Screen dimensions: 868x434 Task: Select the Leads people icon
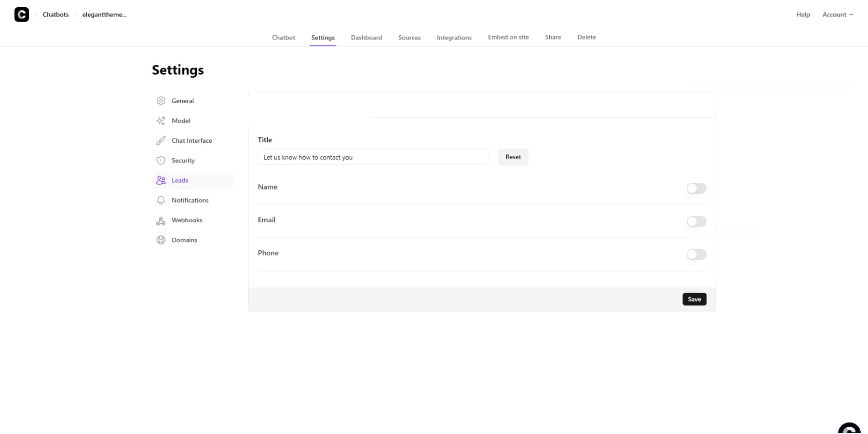pos(161,180)
